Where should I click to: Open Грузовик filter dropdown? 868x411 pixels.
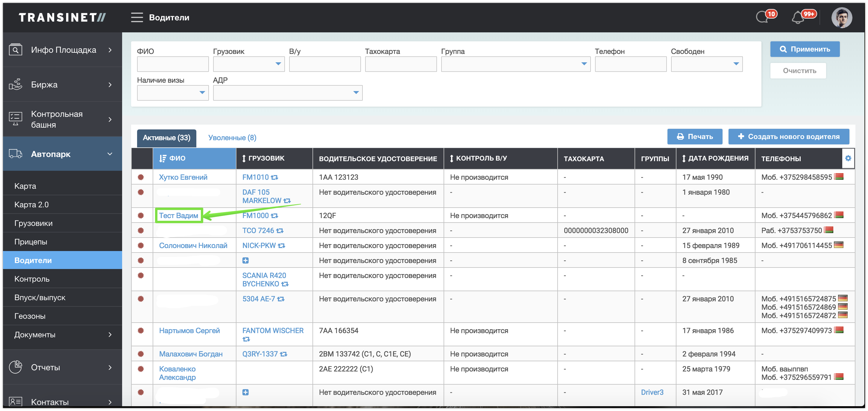249,64
